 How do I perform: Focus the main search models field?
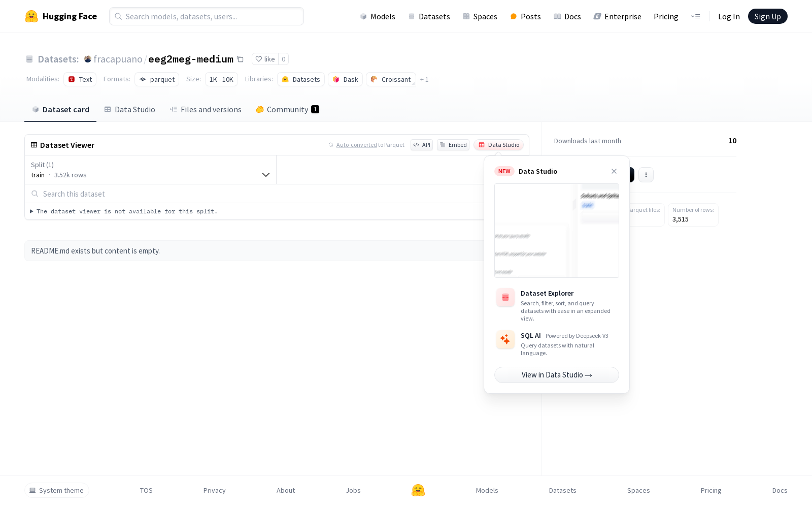click(x=207, y=16)
